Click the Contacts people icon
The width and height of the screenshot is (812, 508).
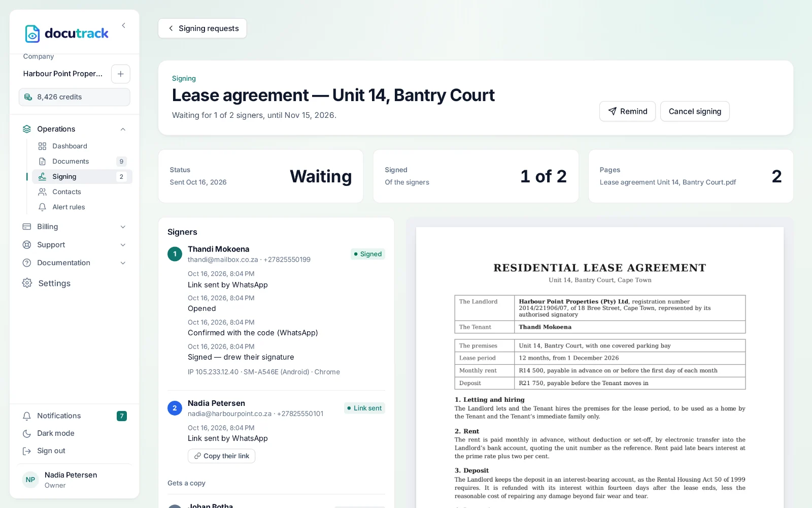[x=42, y=192]
